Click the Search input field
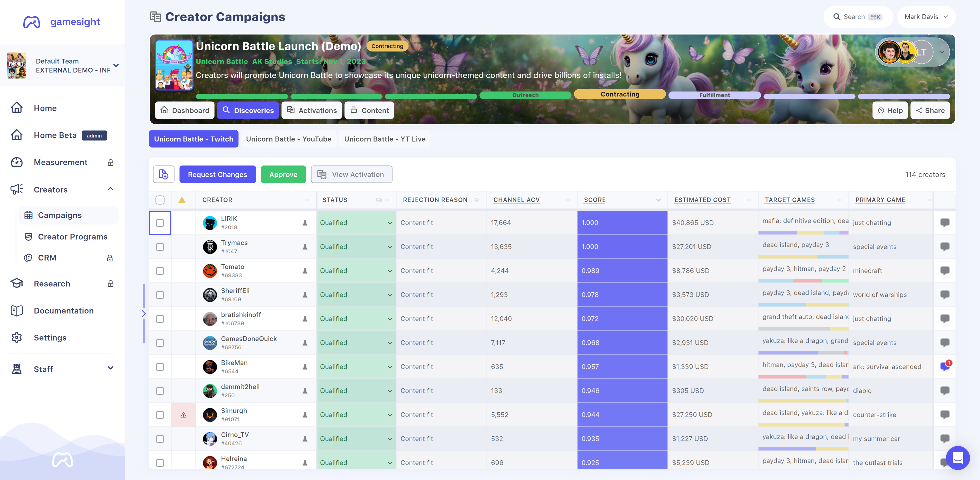 pos(858,17)
